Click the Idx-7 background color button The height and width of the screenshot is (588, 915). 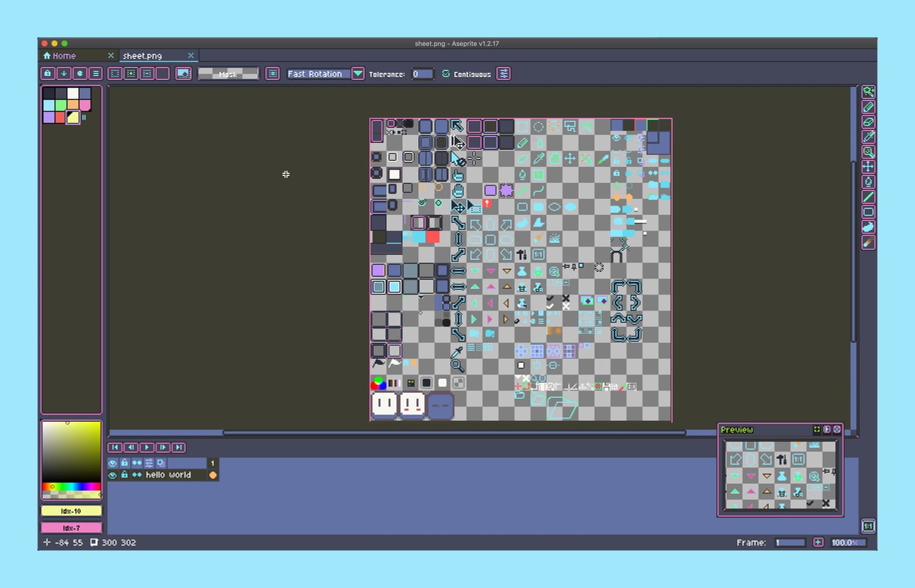click(71, 528)
